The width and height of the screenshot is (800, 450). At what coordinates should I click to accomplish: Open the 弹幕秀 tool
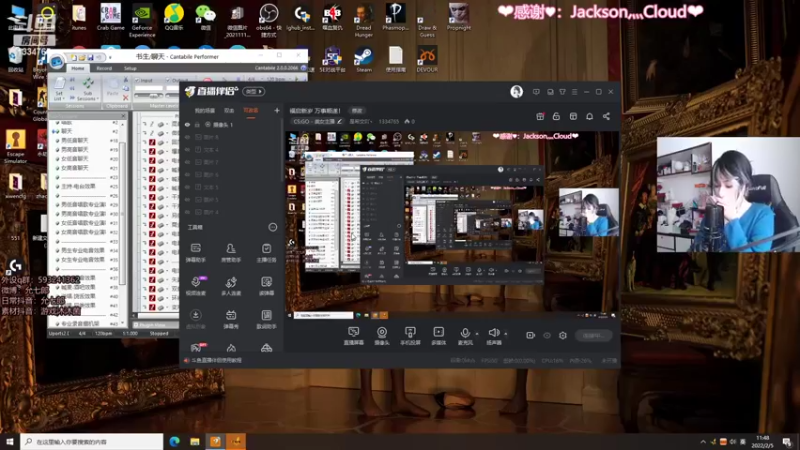click(231, 319)
